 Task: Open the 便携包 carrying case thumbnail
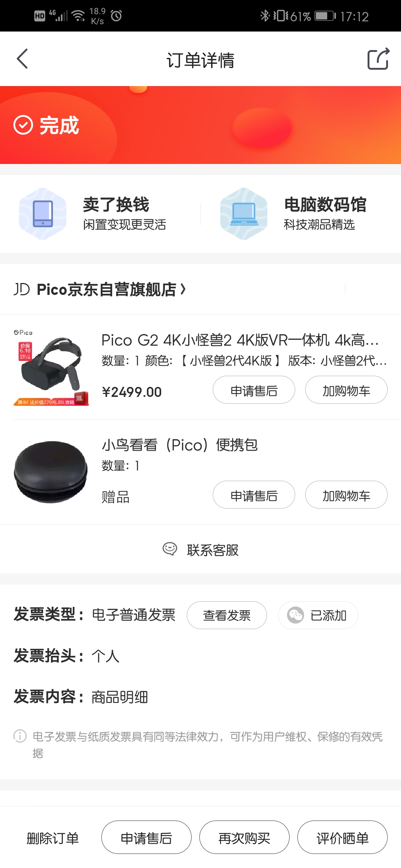click(x=51, y=472)
